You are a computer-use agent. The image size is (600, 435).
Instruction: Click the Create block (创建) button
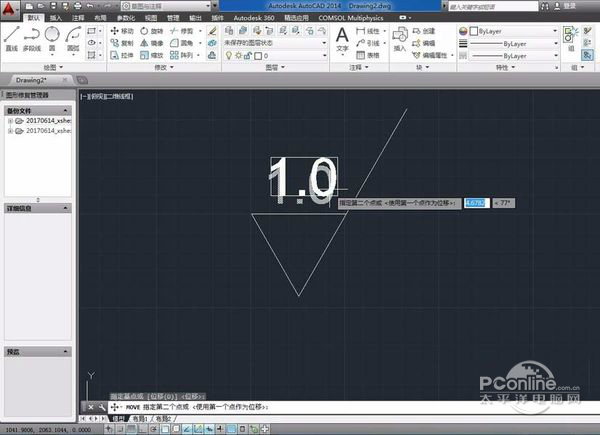[x=424, y=31]
